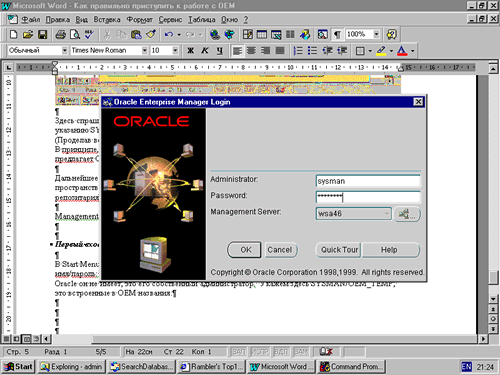This screenshot has height=375, width=500.
Task: Click the numbered list icon
Action: click(298, 51)
